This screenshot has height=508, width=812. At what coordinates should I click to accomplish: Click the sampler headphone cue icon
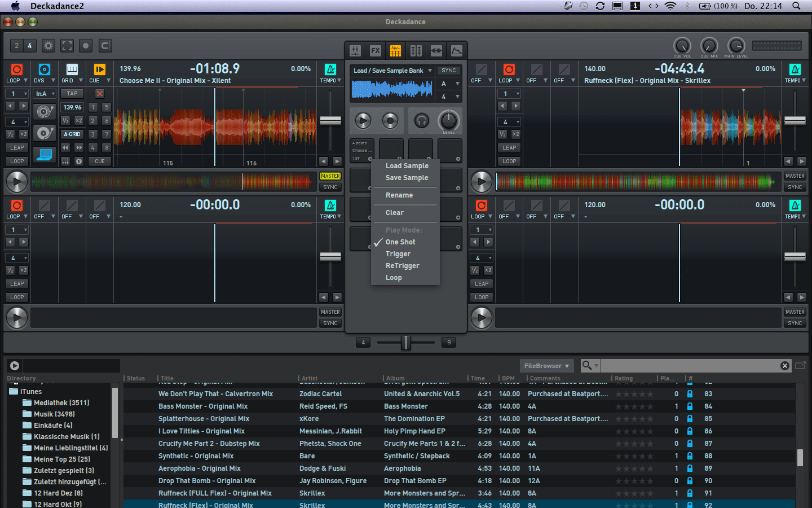coord(421,120)
